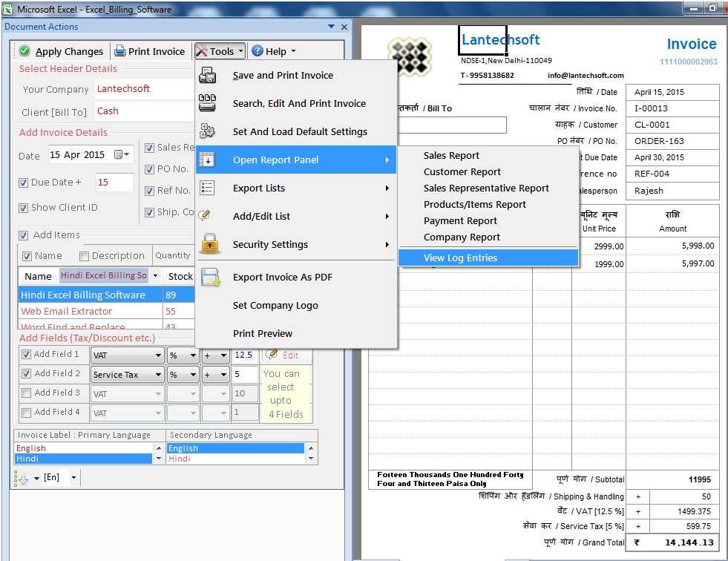Click the green Apply Changes checkmark icon
Viewport: 728px width, 561px height.
25,50
